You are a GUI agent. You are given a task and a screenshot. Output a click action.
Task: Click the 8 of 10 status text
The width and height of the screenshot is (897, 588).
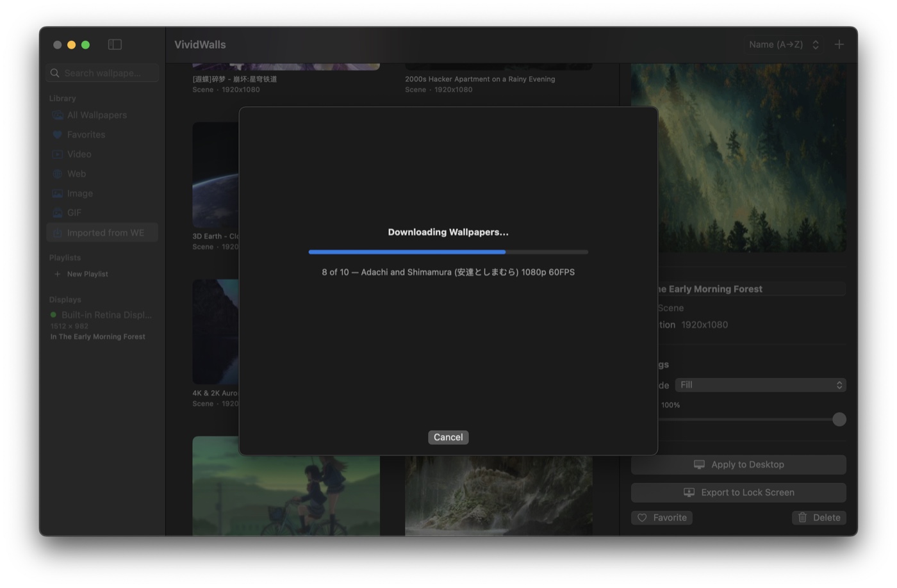click(448, 272)
